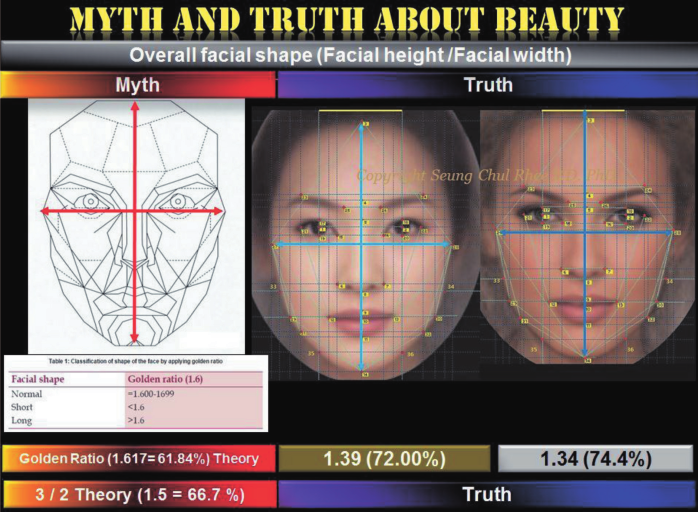Screen dimensions: 698x512
Task: Click the title 'MYTH AND TRUTH ABOUT BEAUTY'
Action: coord(347,20)
